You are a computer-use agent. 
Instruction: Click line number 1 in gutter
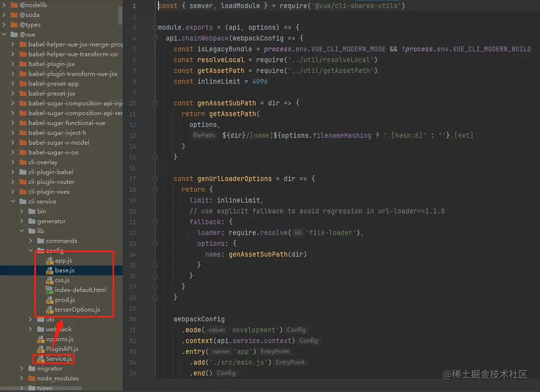click(x=134, y=6)
